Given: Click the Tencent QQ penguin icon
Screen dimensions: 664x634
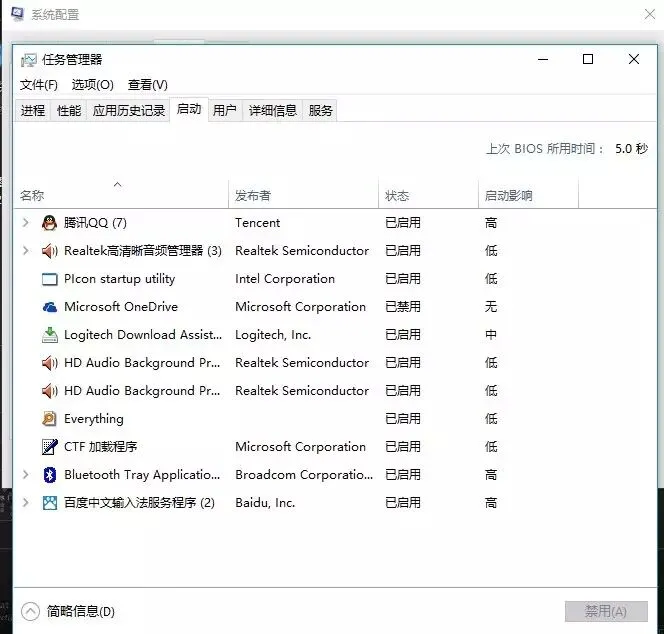Looking at the screenshot, I should click(x=50, y=223).
